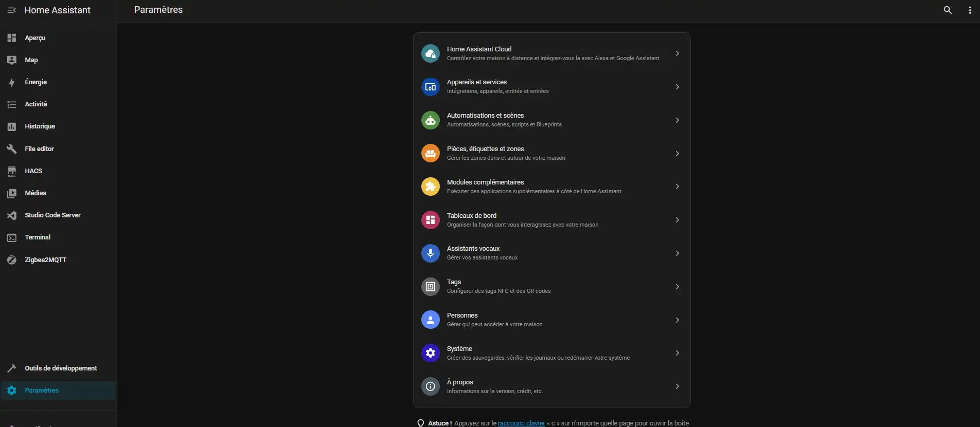Click the Assistants vocaux microphone icon
This screenshot has height=427, width=980.
(x=431, y=253)
